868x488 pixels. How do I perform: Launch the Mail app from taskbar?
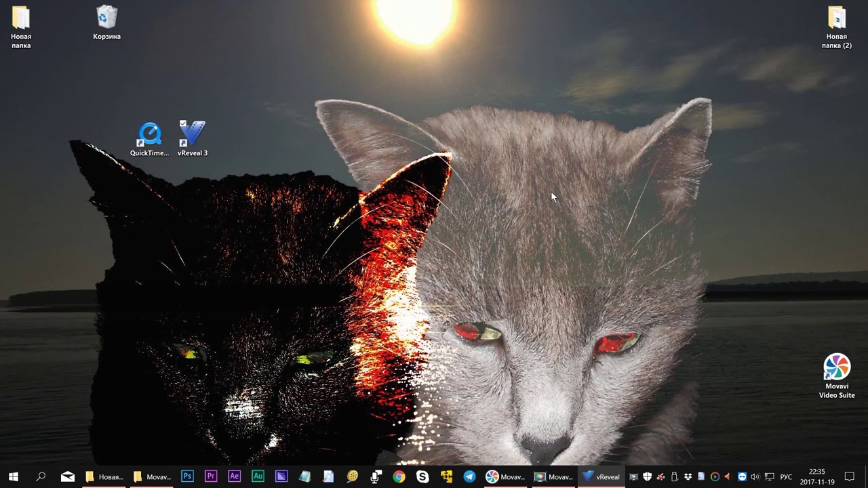tap(68, 476)
